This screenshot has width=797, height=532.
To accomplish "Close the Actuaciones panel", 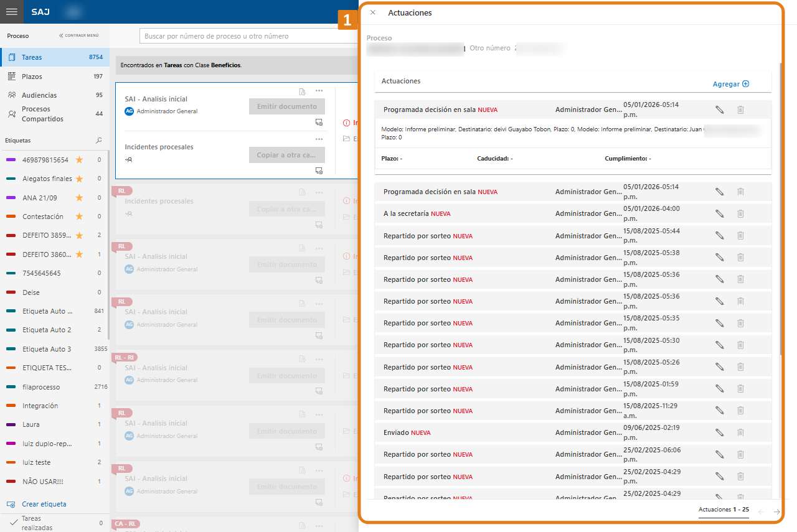I will coord(372,12).
